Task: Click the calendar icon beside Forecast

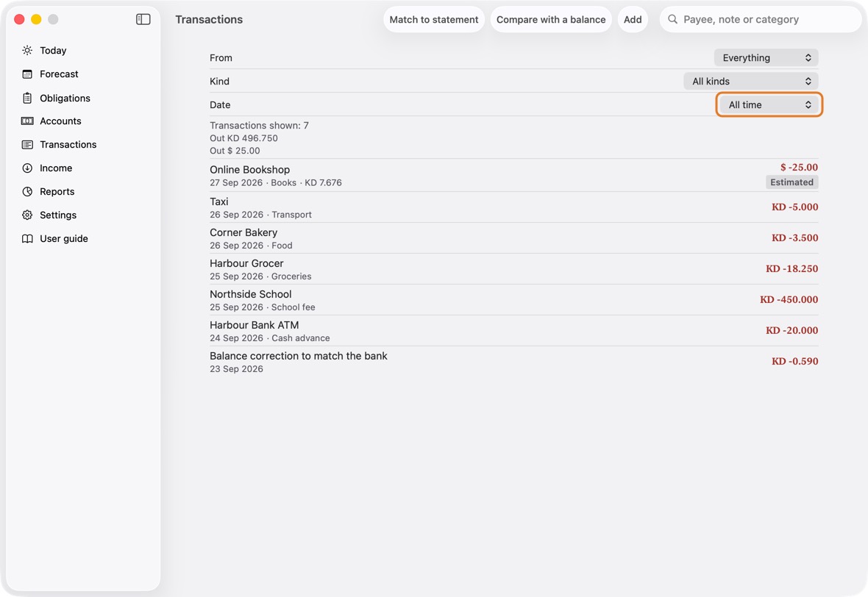Action: tap(27, 74)
